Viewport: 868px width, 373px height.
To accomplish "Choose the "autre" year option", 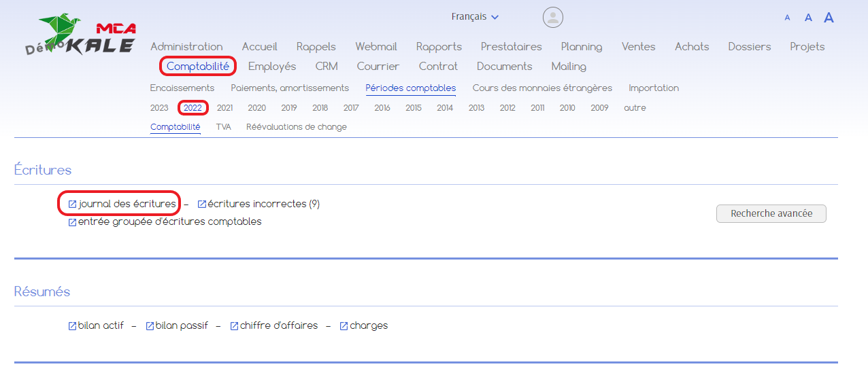I will coord(635,108).
